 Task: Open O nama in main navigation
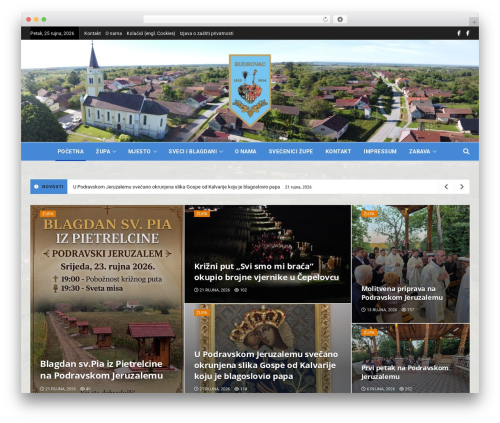point(245,151)
